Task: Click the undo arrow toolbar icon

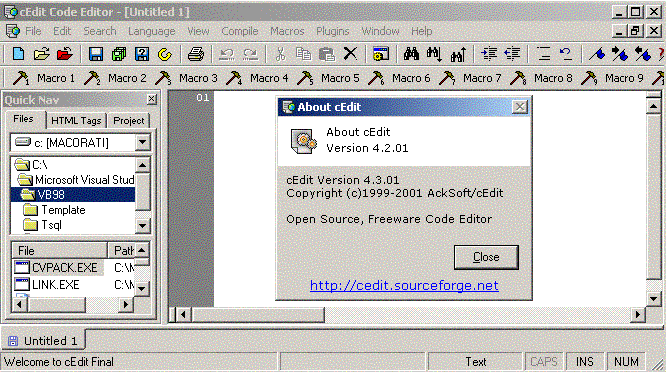Action: [x=226, y=54]
